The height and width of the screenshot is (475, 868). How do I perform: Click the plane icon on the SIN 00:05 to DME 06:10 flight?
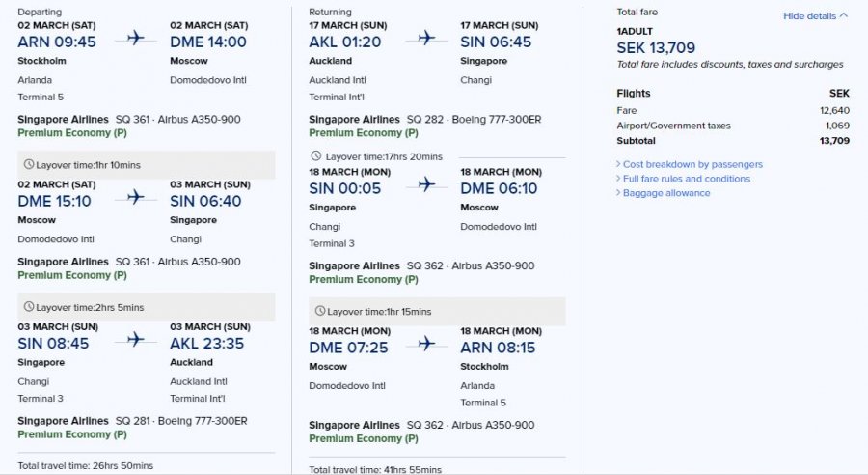pyautogui.click(x=426, y=184)
